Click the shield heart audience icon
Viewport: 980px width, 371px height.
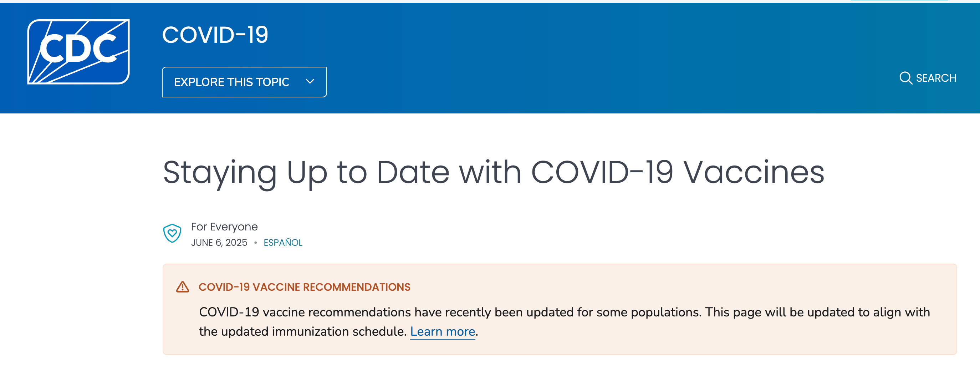coord(172,233)
